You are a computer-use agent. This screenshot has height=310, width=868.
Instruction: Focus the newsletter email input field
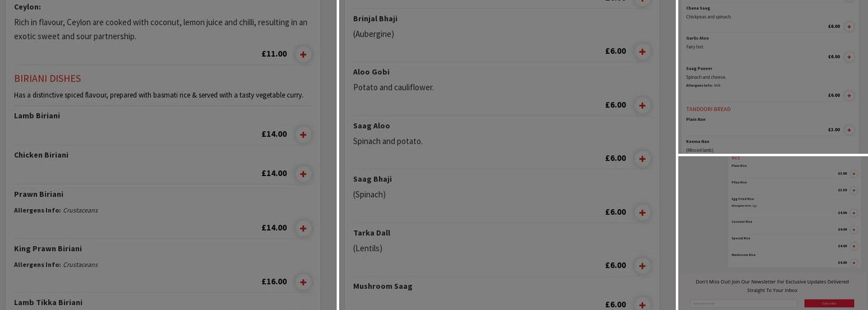(x=743, y=303)
